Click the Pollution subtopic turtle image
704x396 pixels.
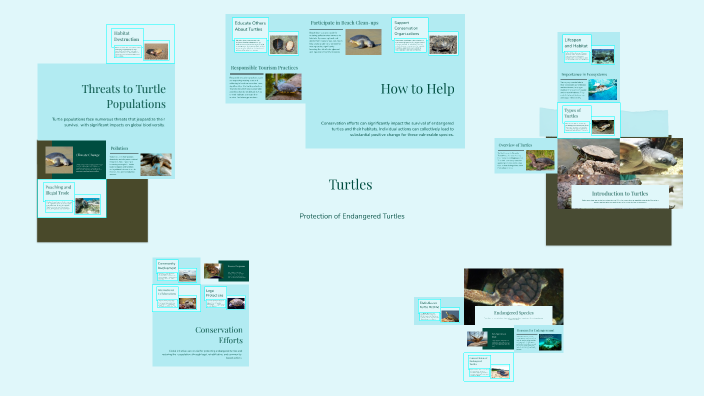[156, 164]
